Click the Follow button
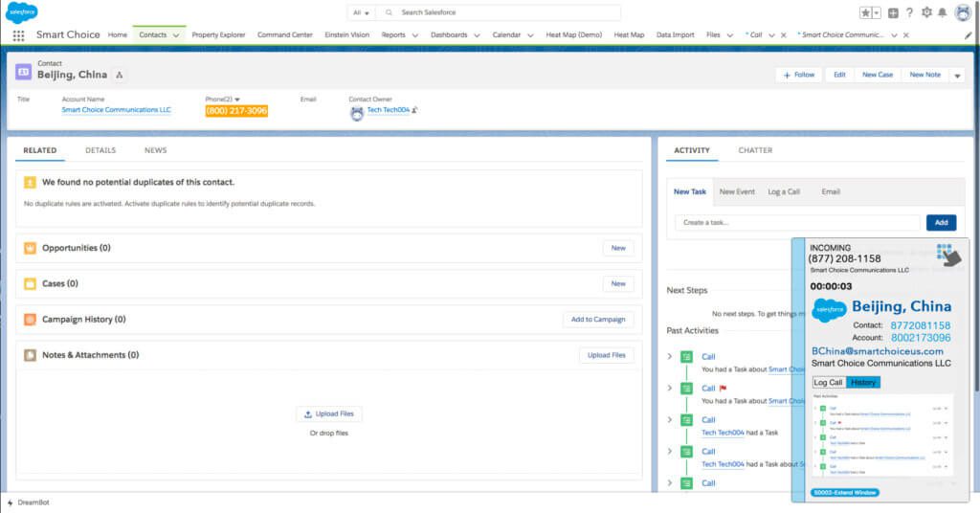 click(x=798, y=75)
